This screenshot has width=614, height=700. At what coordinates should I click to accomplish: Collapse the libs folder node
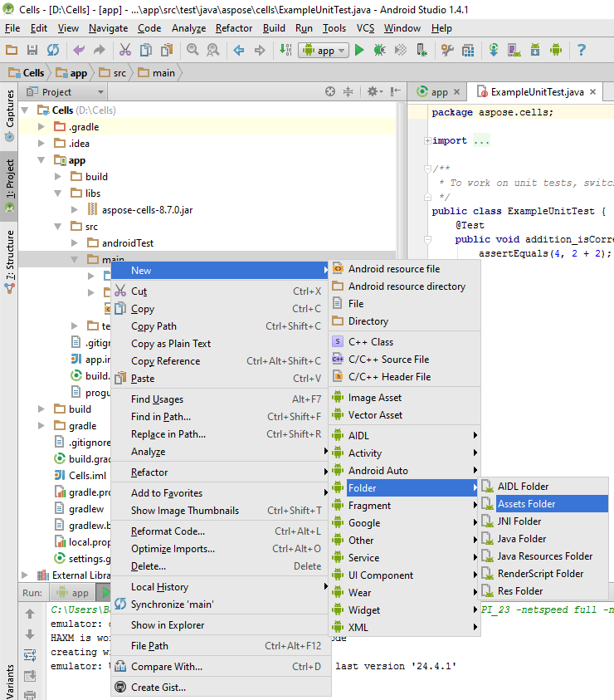(x=58, y=193)
